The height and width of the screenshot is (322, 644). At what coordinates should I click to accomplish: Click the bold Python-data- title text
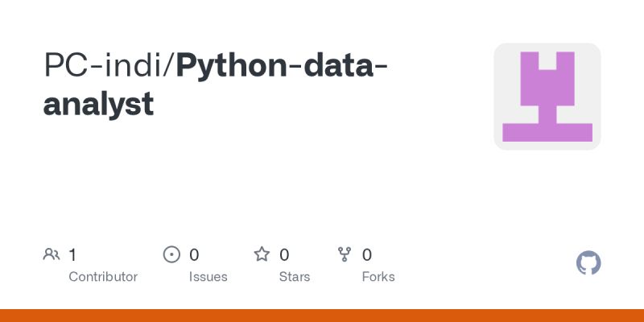pyautogui.click(x=282, y=68)
